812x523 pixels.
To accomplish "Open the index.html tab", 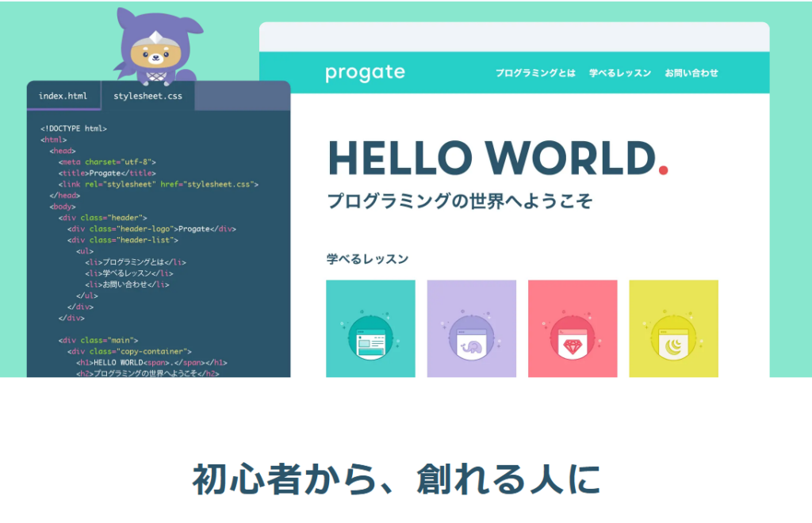I will (x=63, y=96).
